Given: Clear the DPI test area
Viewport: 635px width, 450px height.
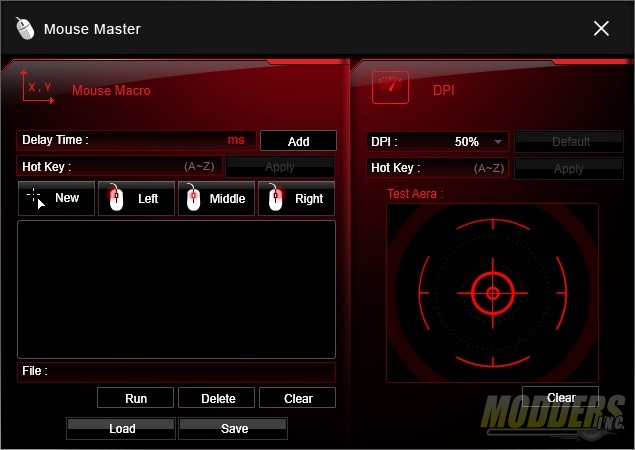Looking at the screenshot, I should tap(560, 397).
